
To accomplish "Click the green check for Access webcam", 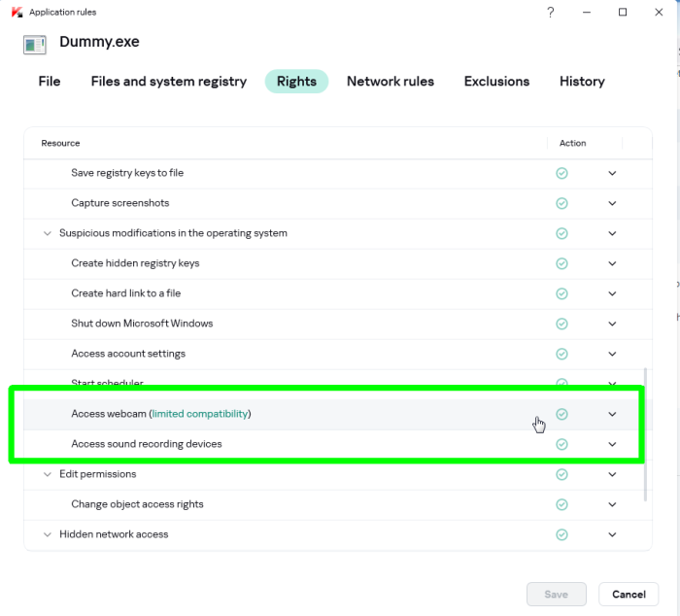I will click(x=561, y=414).
